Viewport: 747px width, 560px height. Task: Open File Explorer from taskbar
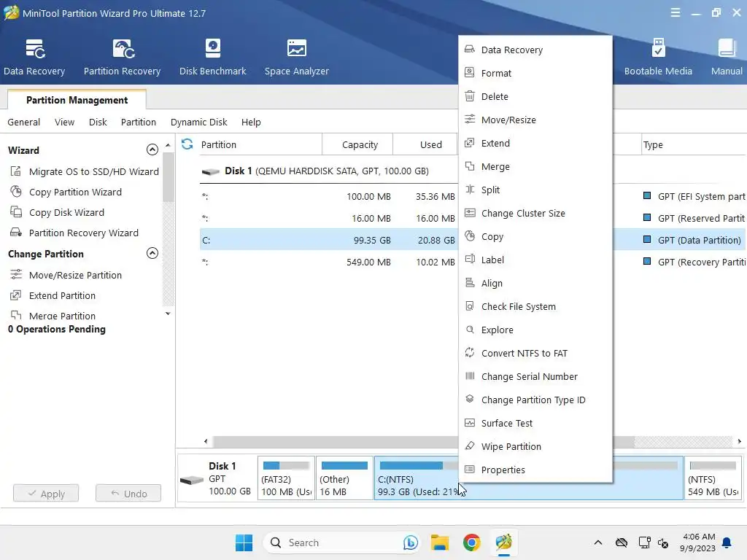(440, 542)
